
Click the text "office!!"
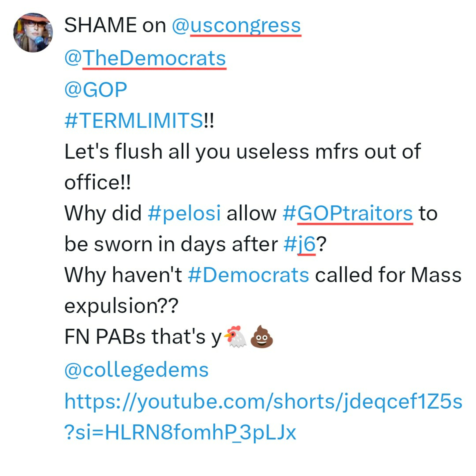(97, 182)
